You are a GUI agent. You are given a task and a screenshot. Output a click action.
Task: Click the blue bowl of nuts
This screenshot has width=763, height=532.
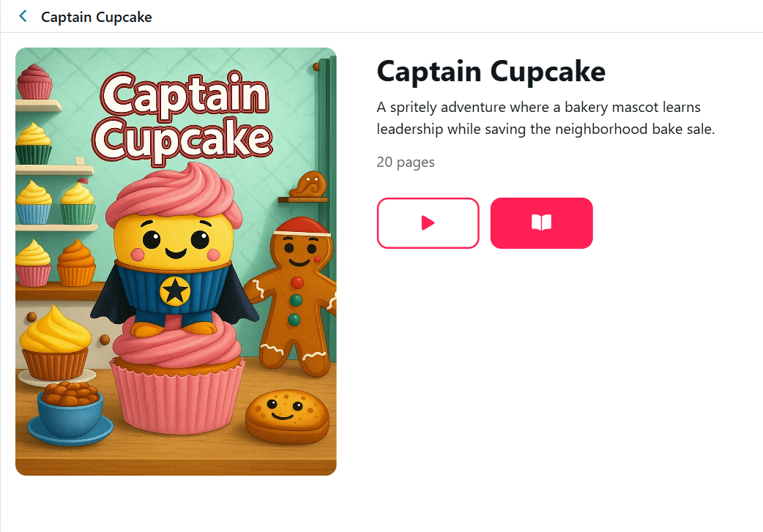(x=70, y=413)
